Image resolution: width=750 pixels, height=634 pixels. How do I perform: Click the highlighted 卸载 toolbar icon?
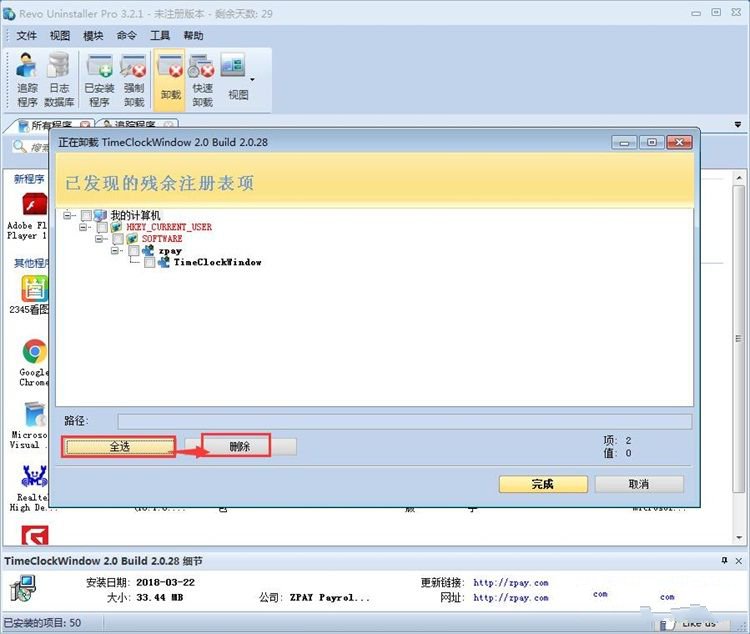[x=170, y=79]
